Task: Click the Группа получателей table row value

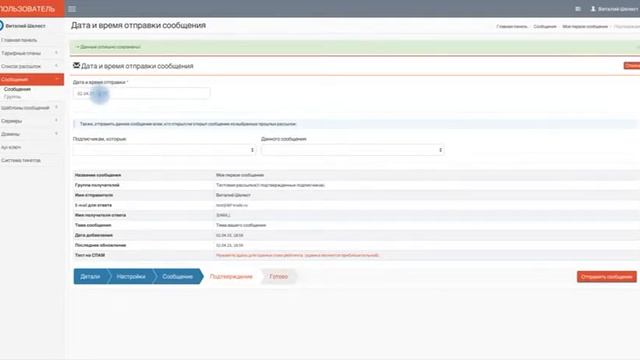Action: 270,185
